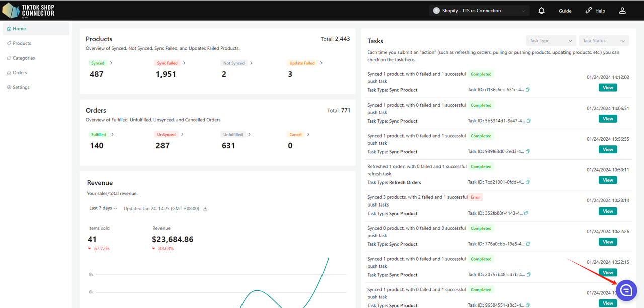This screenshot has width=644, height=308.
Task: Expand the Last 7 days selector
Action: (x=103, y=208)
